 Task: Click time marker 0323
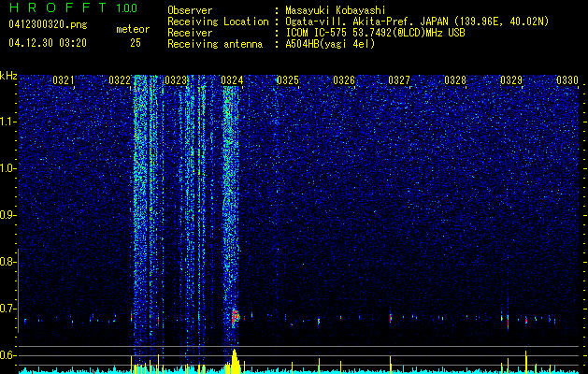(x=176, y=79)
